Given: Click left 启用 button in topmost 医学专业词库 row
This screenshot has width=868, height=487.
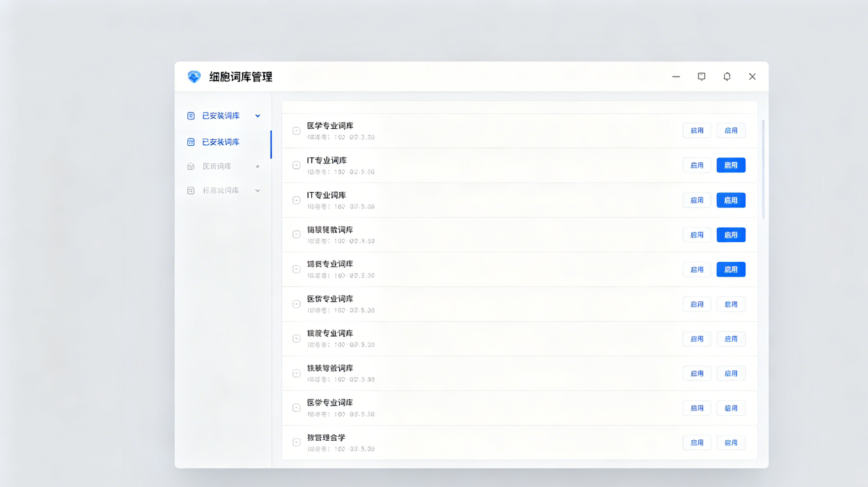Looking at the screenshot, I should (x=697, y=130).
